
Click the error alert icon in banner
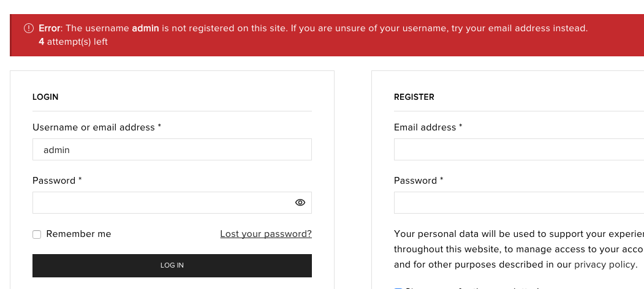click(x=29, y=28)
